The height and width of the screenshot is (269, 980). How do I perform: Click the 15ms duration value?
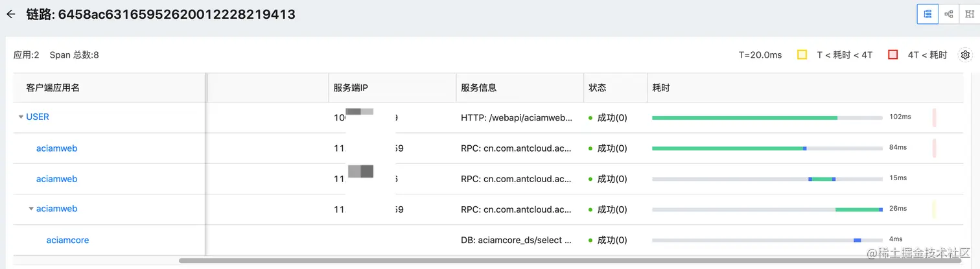[898, 178]
